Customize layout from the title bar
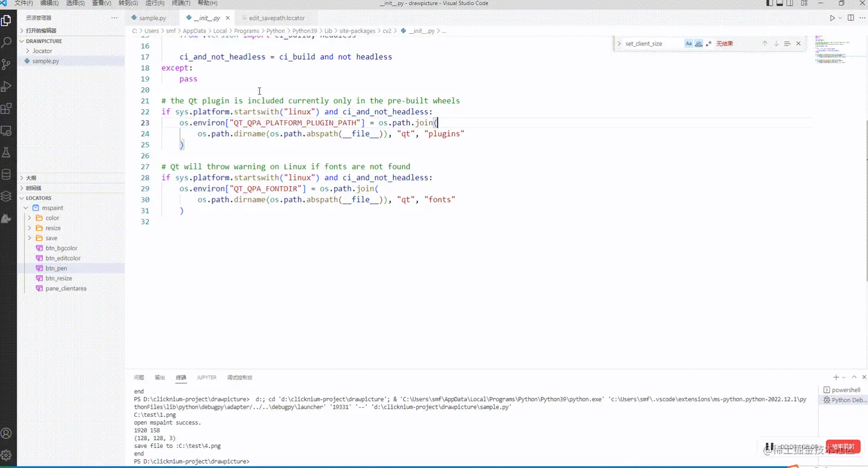This screenshot has height=468, width=868. [804, 3]
